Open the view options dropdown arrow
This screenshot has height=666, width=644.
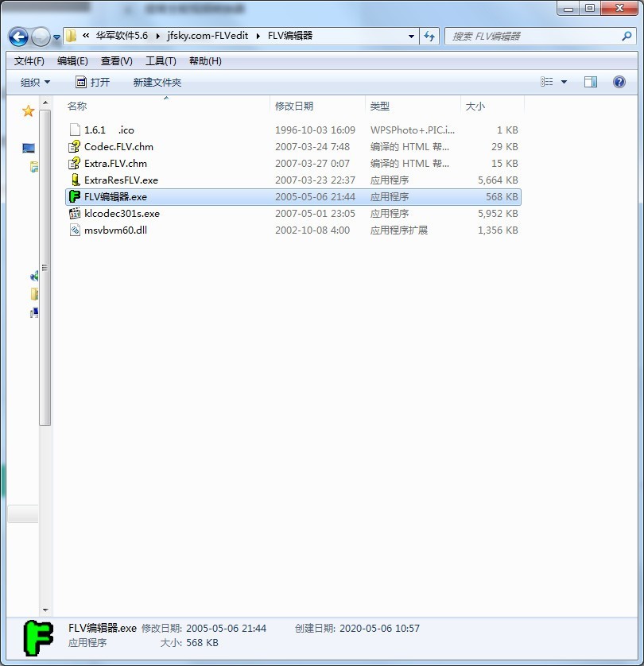click(564, 82)
